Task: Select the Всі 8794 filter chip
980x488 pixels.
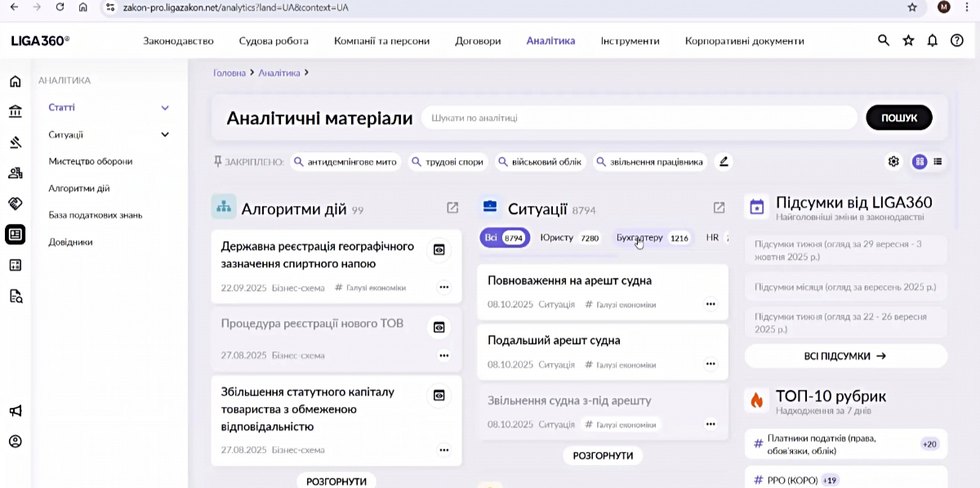Action: (x=504, y=238)
